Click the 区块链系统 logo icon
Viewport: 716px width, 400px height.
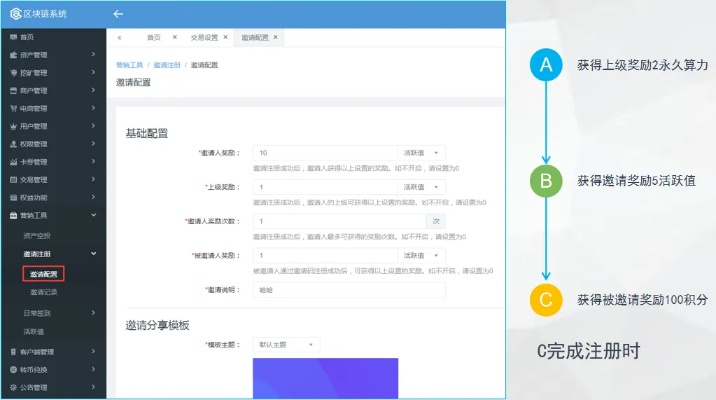11,14
